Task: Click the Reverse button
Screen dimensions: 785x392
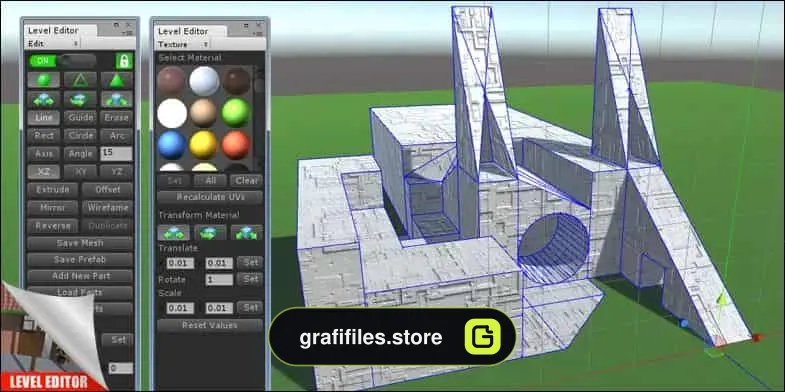Action: point(53,226)
